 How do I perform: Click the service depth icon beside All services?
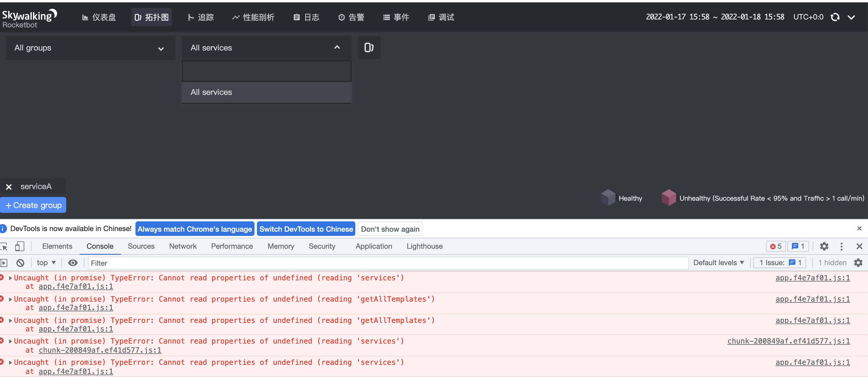click(x=369, y=47)
